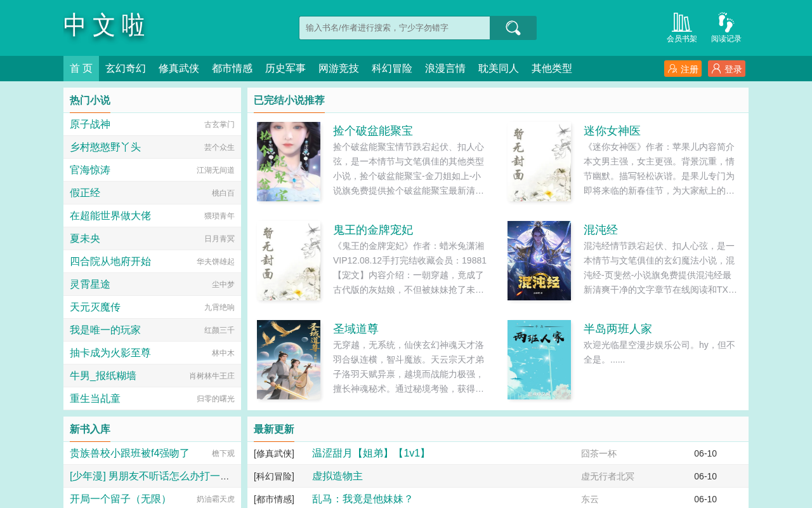Click author name 囧茶一杯
The image size is (812, 508).
tap(599, 453)
